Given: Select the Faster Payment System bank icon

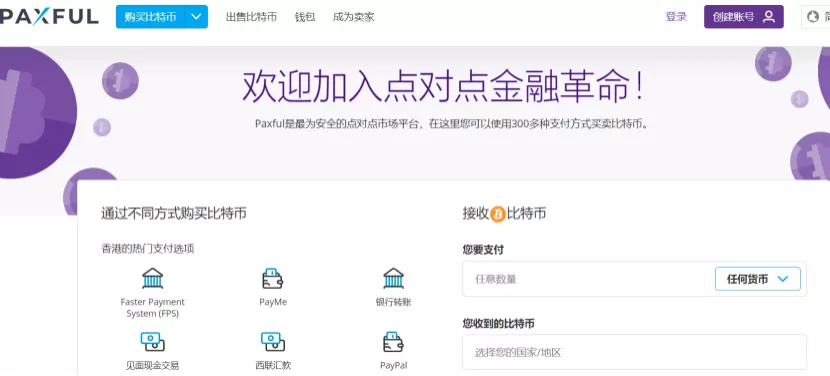Looking at the screenshot, I should (152, 278).
